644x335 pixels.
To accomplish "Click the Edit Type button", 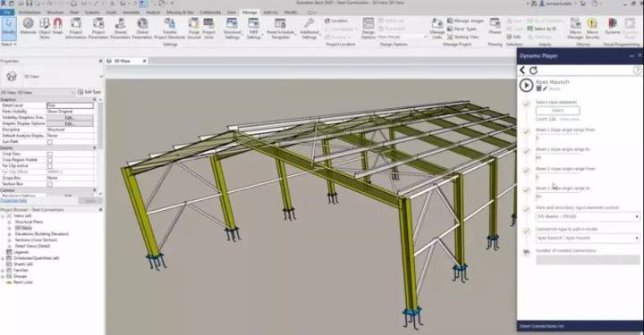I will click(89, 92).
